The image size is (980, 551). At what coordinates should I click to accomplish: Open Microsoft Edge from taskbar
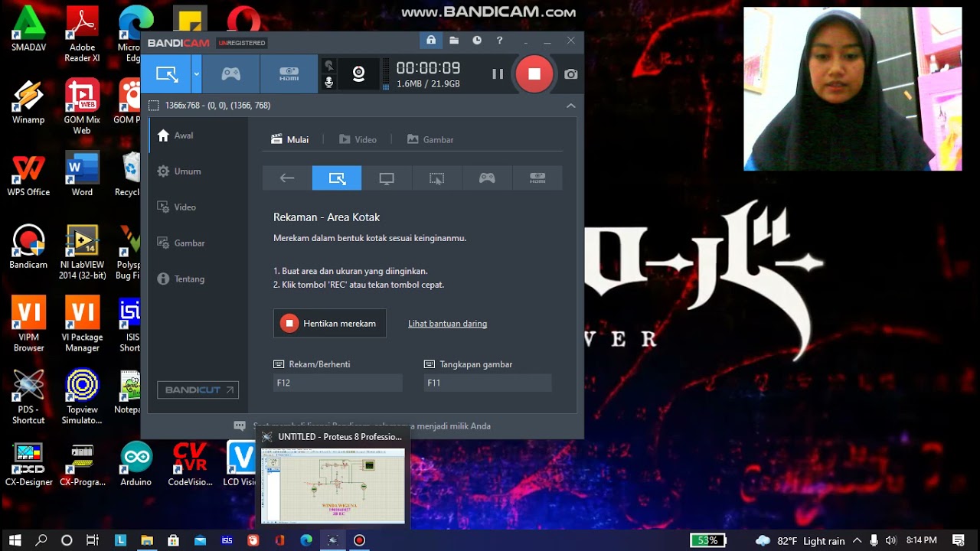tap(306, 540)
